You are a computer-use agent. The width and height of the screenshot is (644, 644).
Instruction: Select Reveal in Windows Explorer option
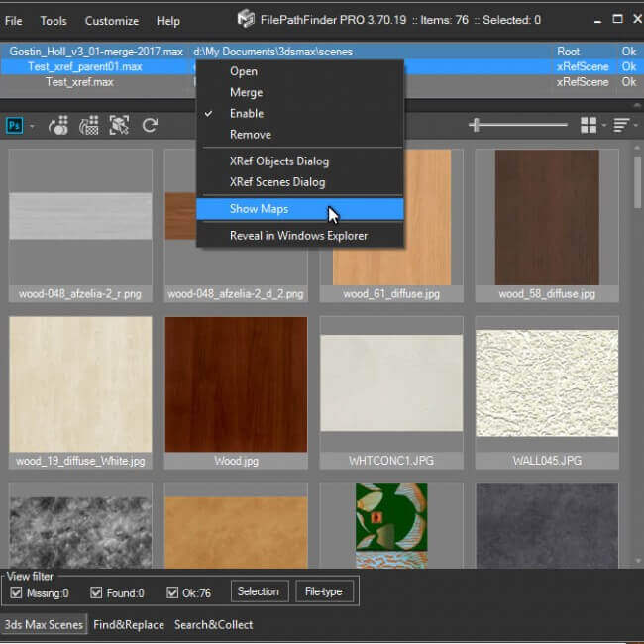(x=298, y=236)
